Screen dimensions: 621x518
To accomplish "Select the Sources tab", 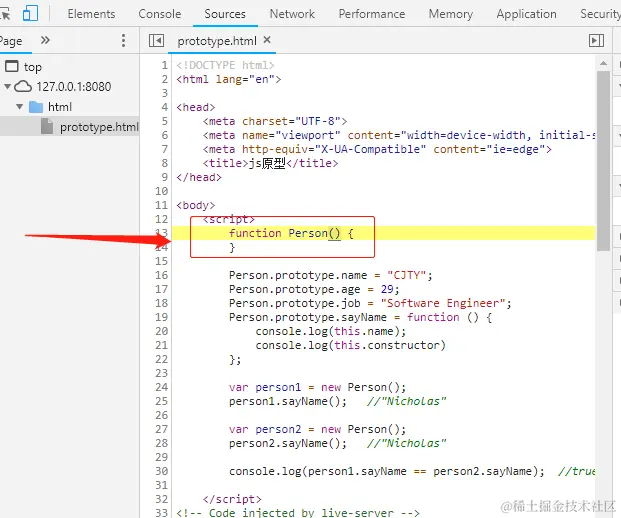I will point(225,14).
